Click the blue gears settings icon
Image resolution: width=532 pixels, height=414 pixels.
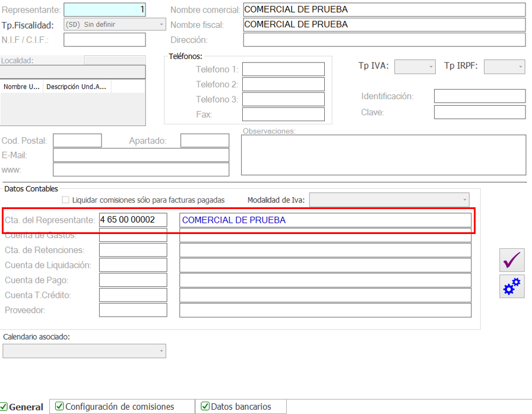click(511, 286)
